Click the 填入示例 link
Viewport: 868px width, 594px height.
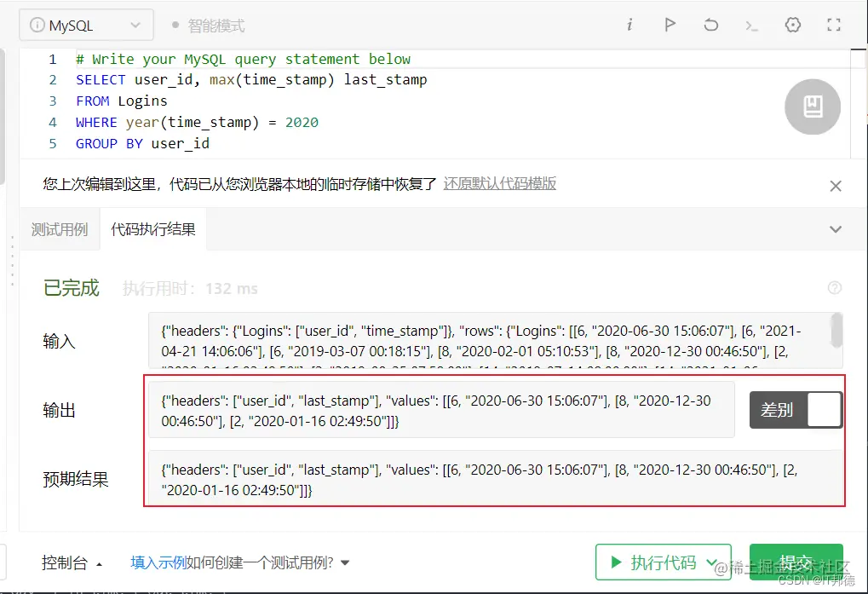tap(158, 563)
